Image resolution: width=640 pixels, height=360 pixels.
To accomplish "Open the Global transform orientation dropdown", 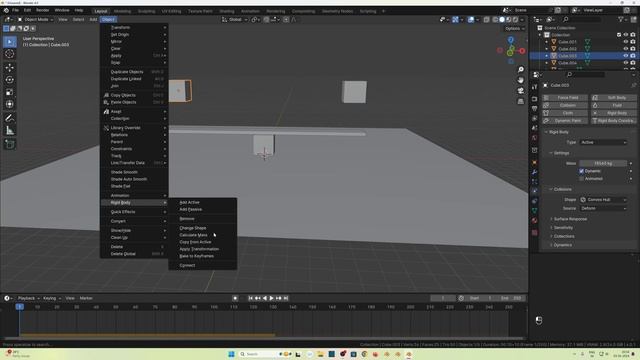I will [235, 20].
